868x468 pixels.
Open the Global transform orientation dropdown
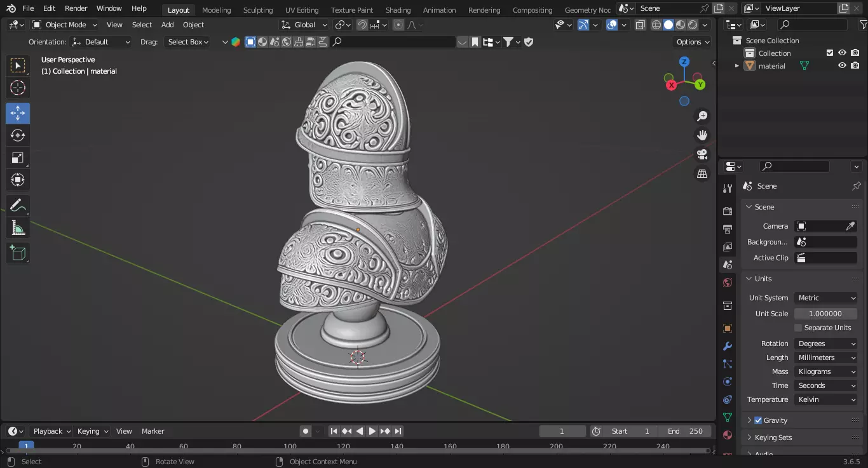304,25
